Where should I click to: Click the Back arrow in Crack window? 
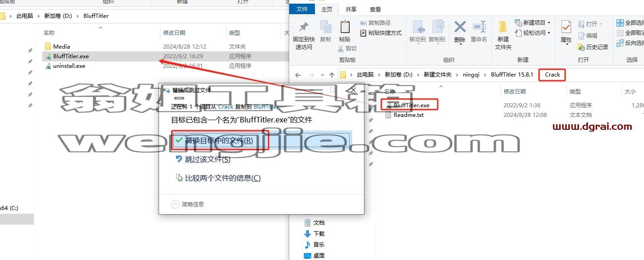tap(298, 75)
